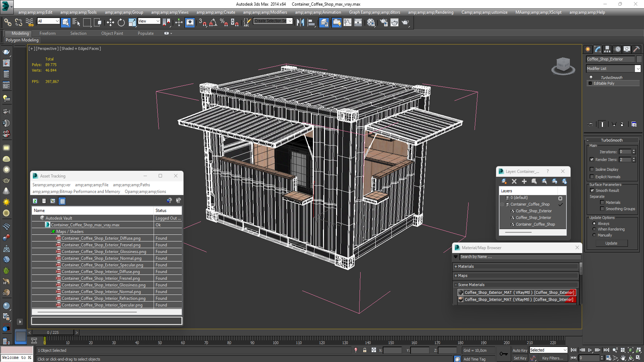Click Delete Layer icon in Layer window

click(x=514, y=181)
